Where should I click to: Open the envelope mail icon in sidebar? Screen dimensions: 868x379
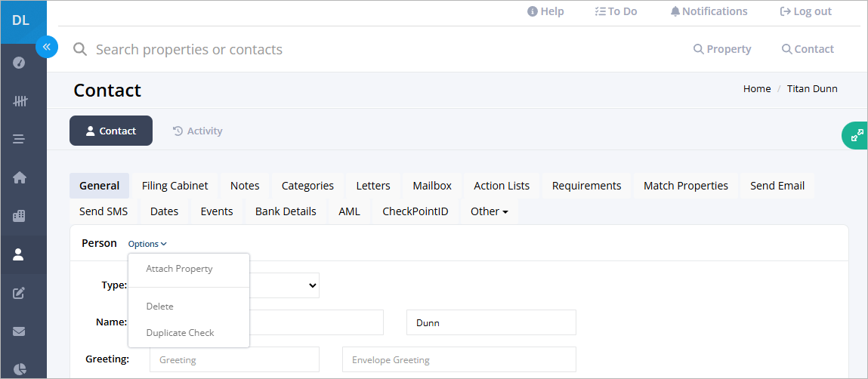click(x=19, y=331)
